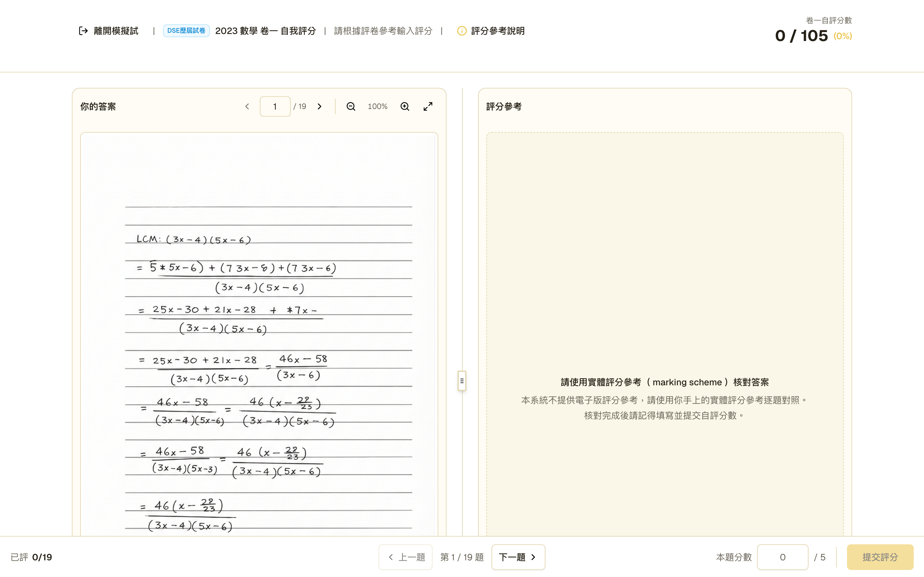
Task: Open 評分參考說明 link text
Action: tap(498, 31)
